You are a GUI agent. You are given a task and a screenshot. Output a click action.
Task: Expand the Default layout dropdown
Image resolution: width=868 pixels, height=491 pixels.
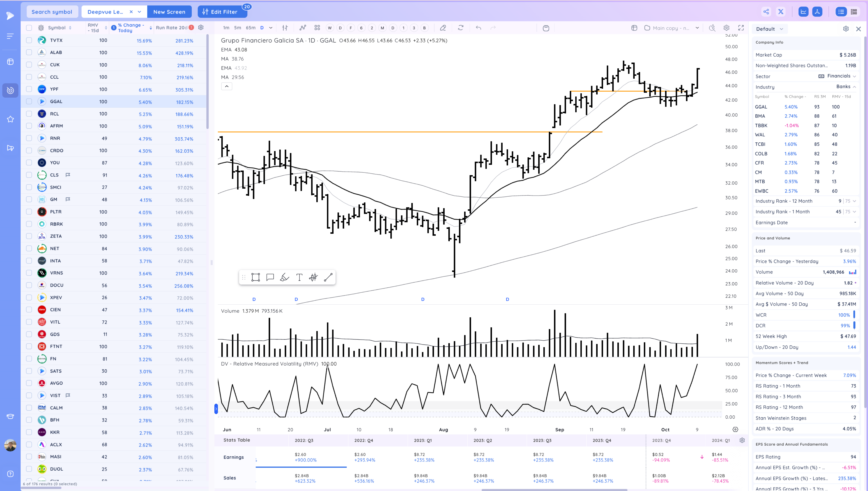coord(769,29)
